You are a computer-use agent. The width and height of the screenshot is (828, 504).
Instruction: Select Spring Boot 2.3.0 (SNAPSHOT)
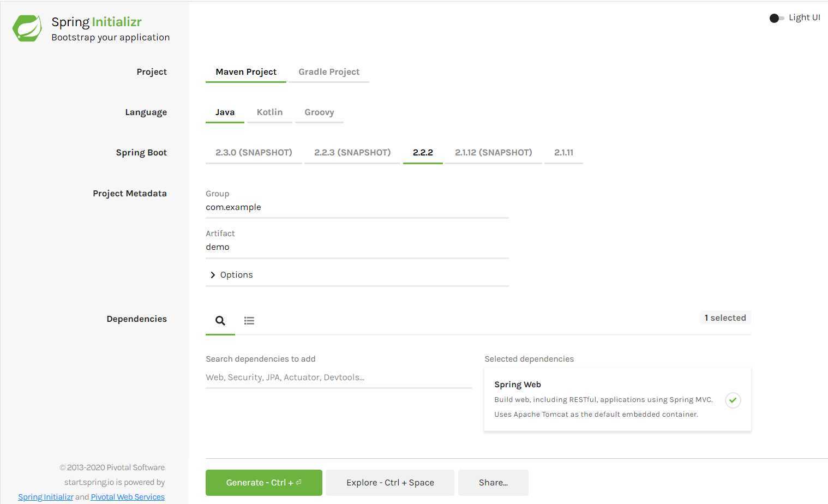pos(254,153)
